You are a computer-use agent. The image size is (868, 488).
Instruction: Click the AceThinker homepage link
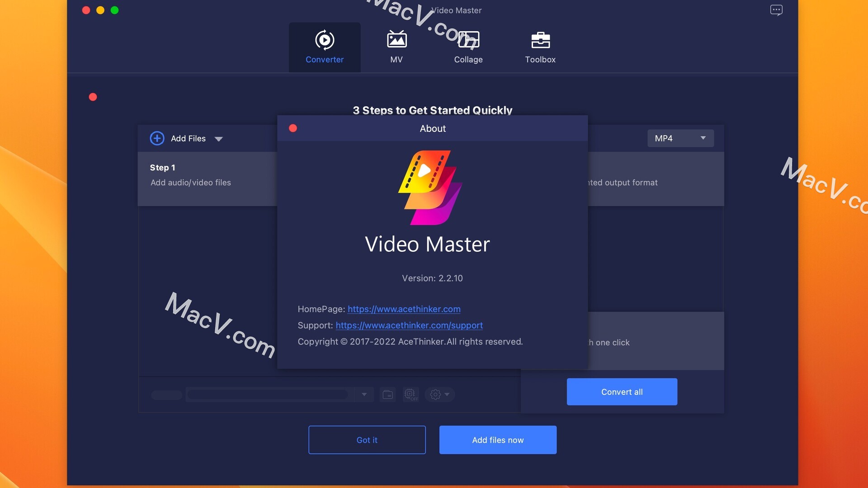404,309
